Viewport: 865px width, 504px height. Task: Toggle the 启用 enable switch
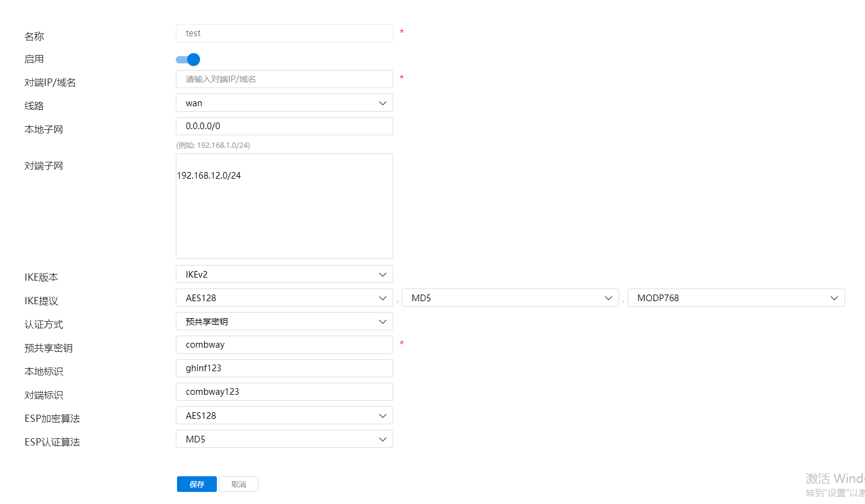coord(188,59)
